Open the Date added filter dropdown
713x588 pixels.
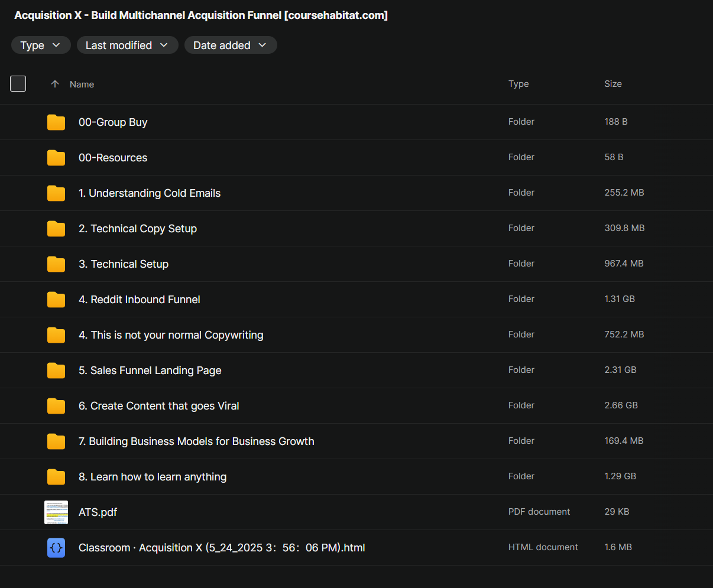tap(230, 46)
